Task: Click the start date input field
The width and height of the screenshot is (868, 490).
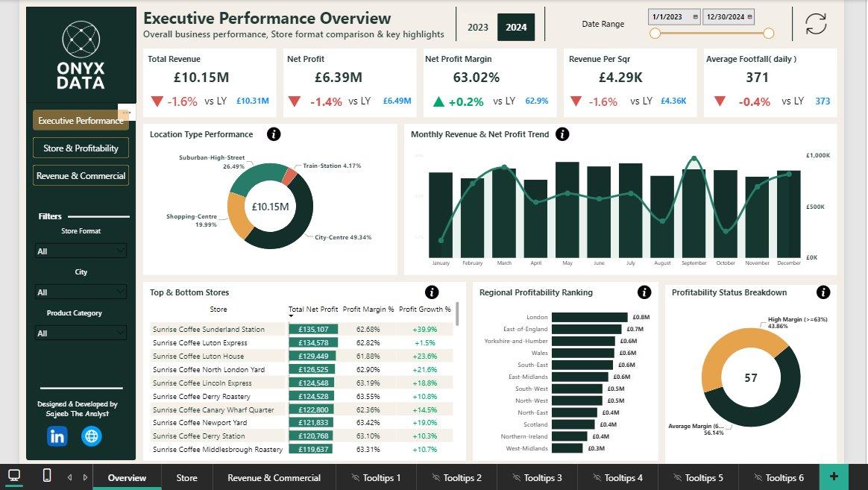Action: pos(674,17)
